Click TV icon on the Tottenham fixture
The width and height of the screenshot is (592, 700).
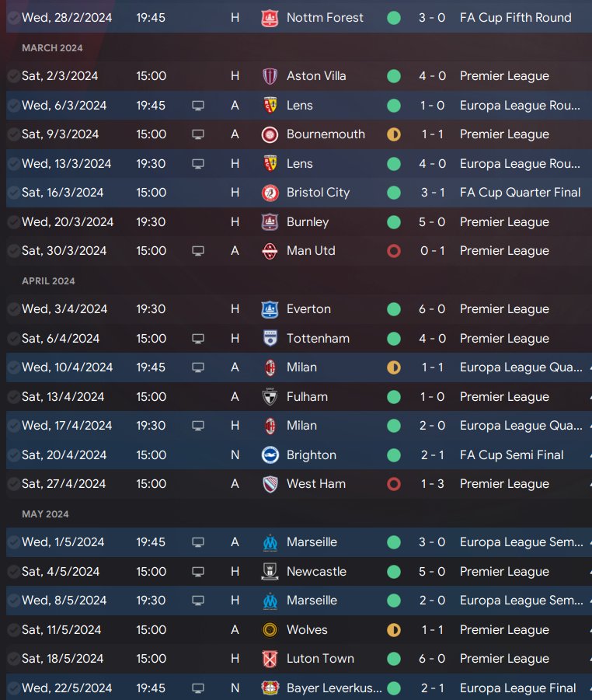pyautogui.click(x=198, y=339)
